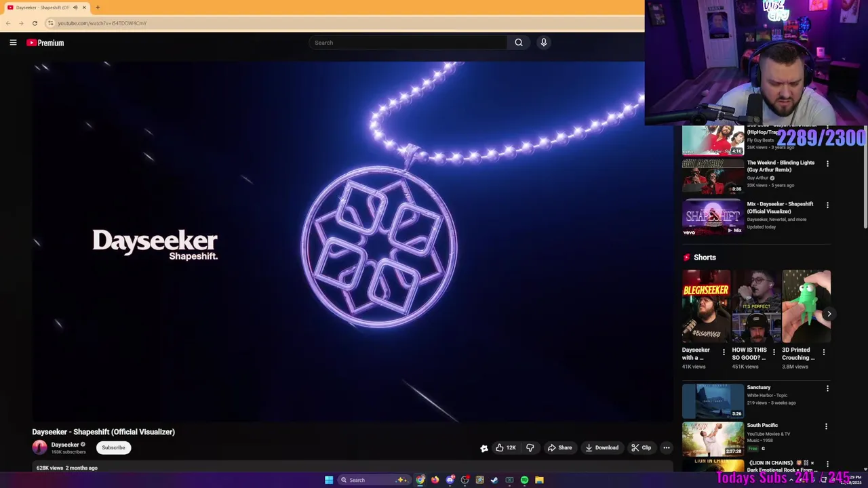Click the page vertical scrollbar
This screenshot has width=868, height=488.
tap(864, 176)
